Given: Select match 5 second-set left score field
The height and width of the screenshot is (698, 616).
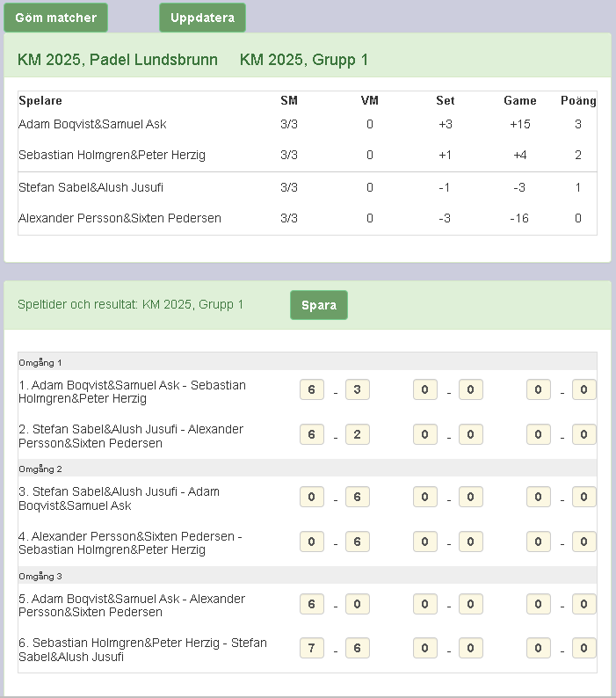Looking at the screenshot, I should tap(425, 604).
